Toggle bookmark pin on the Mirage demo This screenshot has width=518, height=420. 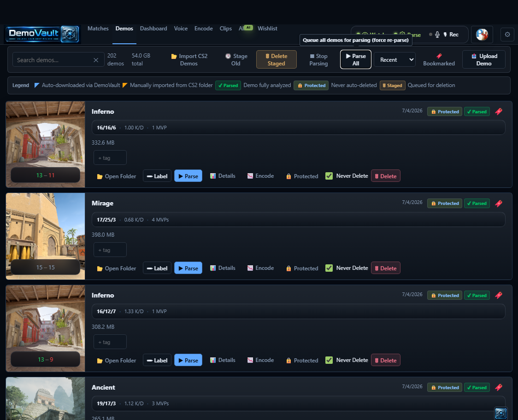click(499, 204)
